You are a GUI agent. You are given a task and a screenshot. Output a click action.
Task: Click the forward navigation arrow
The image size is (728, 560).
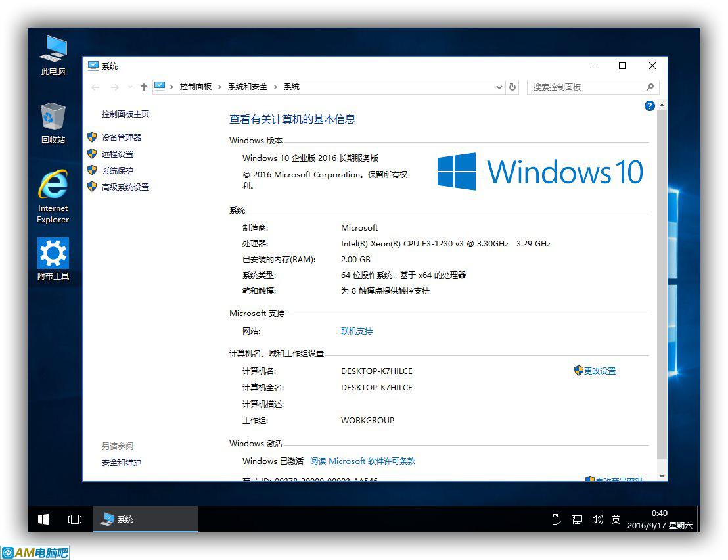point(115,87)
